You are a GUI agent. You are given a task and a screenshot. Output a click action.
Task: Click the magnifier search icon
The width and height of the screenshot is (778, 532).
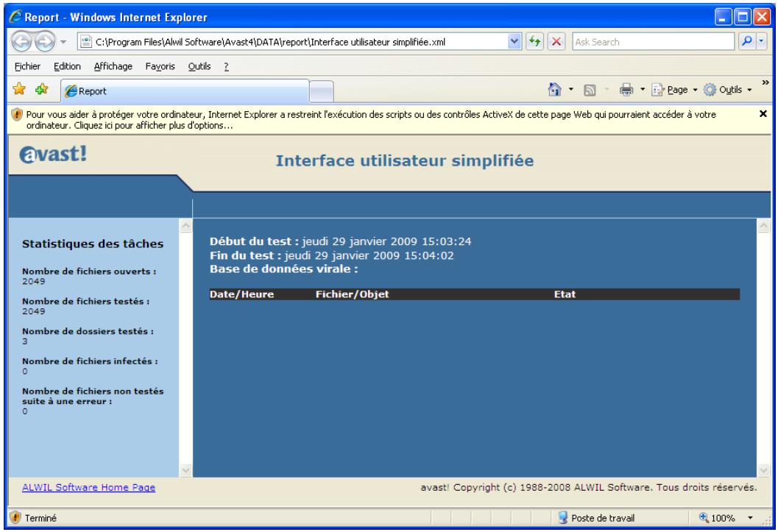click(746, 42)
